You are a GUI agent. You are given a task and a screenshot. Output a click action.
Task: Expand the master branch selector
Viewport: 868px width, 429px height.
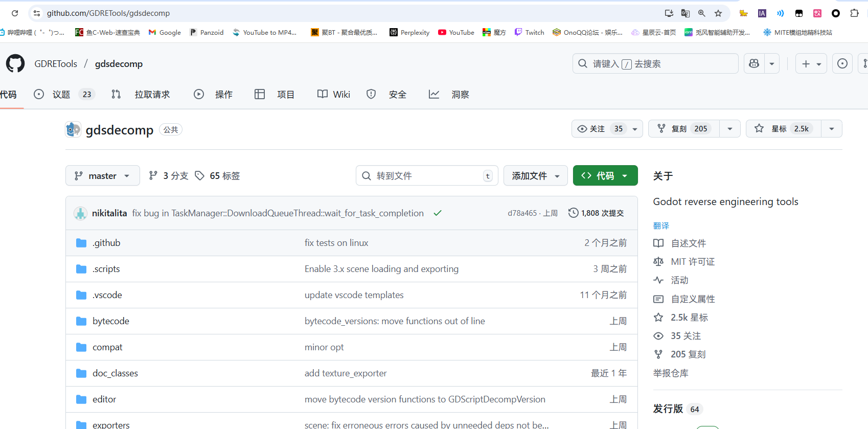click(x=102, y=176)
